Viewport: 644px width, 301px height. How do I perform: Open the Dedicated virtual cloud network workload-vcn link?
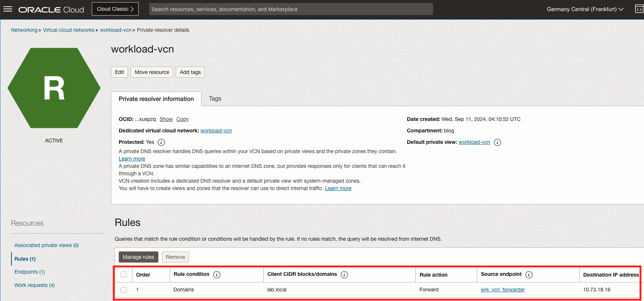click(216, 131)
